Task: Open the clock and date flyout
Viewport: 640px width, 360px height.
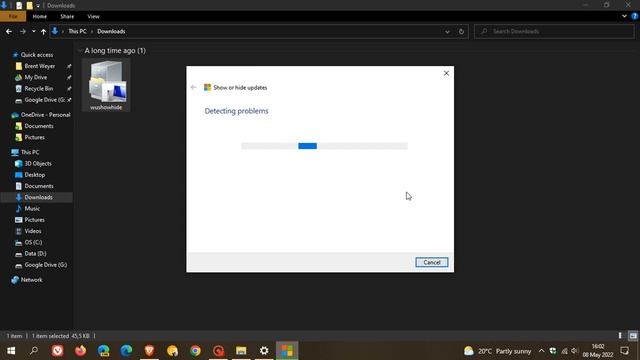Action: 598,351
